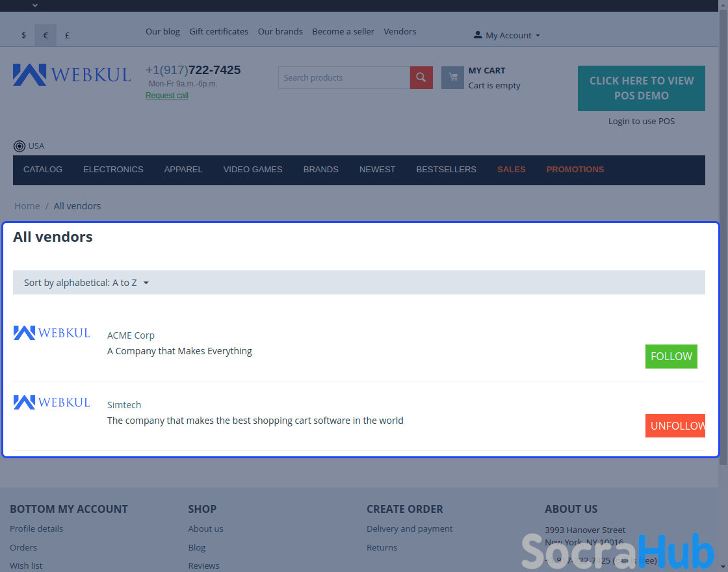Open ACME Corp vendor name
Viewport: 728px width, 572px height.
coord(131,335)
